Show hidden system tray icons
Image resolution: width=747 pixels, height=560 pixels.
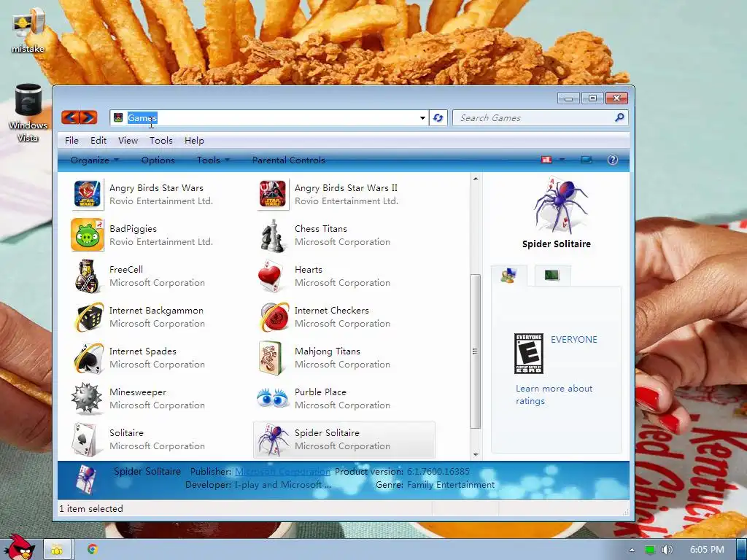(632, 550)
